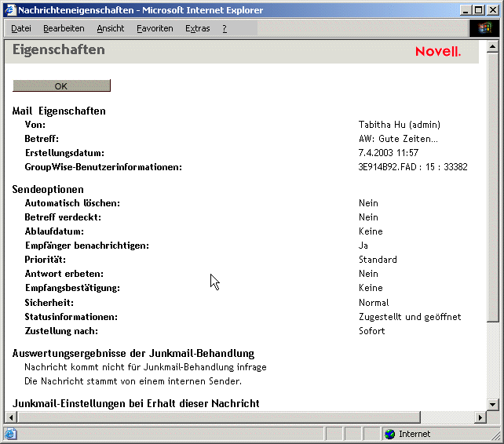Click the Internet Explorer title bar icon
The image size is (504, 444).
10,10
